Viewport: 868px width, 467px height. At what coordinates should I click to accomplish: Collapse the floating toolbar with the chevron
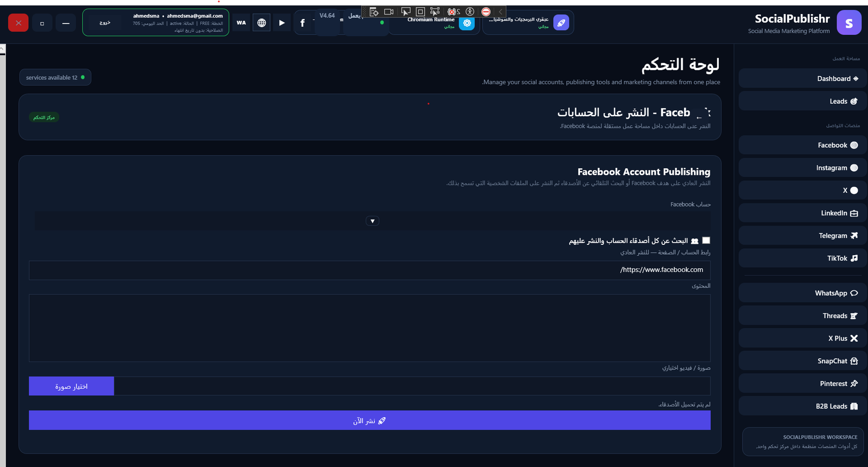(x=501, y=11)
